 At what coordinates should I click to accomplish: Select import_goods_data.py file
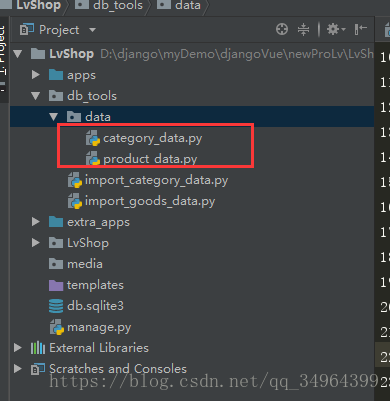(x=150, y=201)
